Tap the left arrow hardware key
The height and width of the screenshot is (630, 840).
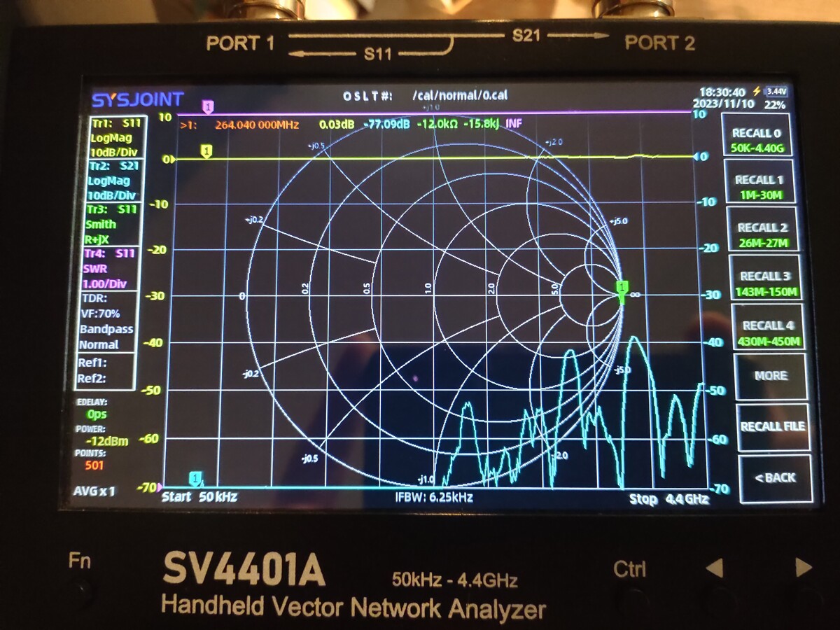pos(713,568)
